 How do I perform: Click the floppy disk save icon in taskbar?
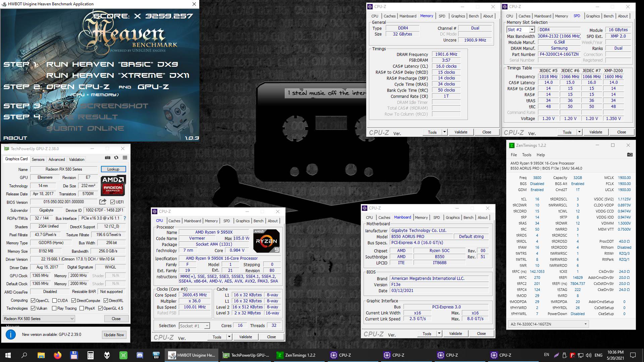[74, 355]
